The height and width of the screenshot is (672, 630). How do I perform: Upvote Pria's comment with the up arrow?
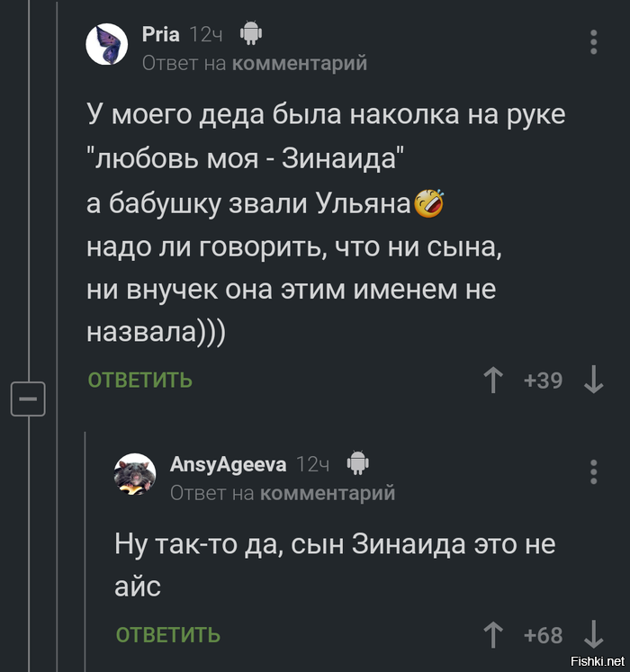492,381
